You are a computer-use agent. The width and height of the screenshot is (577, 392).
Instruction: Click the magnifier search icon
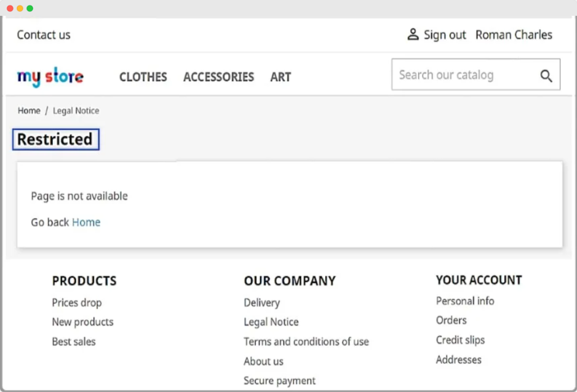click(x=546, y=76)
